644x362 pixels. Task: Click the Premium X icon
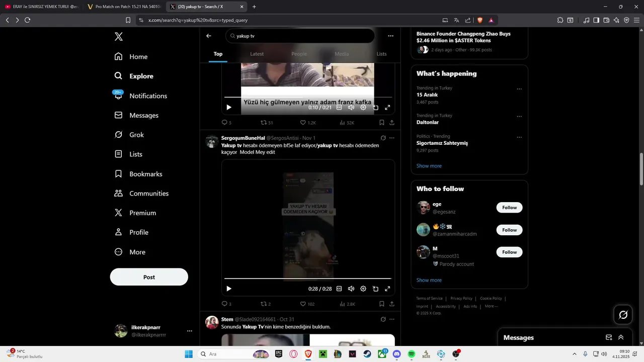click(119, 213)
